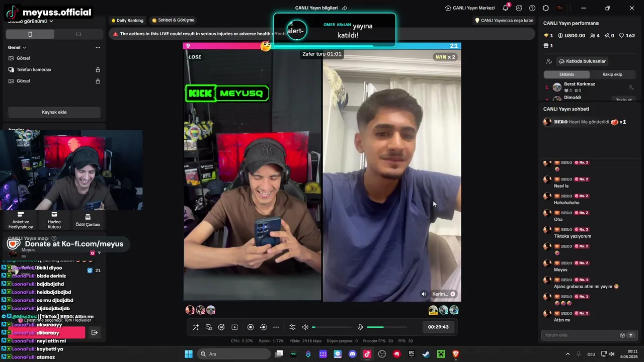Toggle the opponent's audio speaker icon by Kerim
The image size is (644, 362).
424,294
